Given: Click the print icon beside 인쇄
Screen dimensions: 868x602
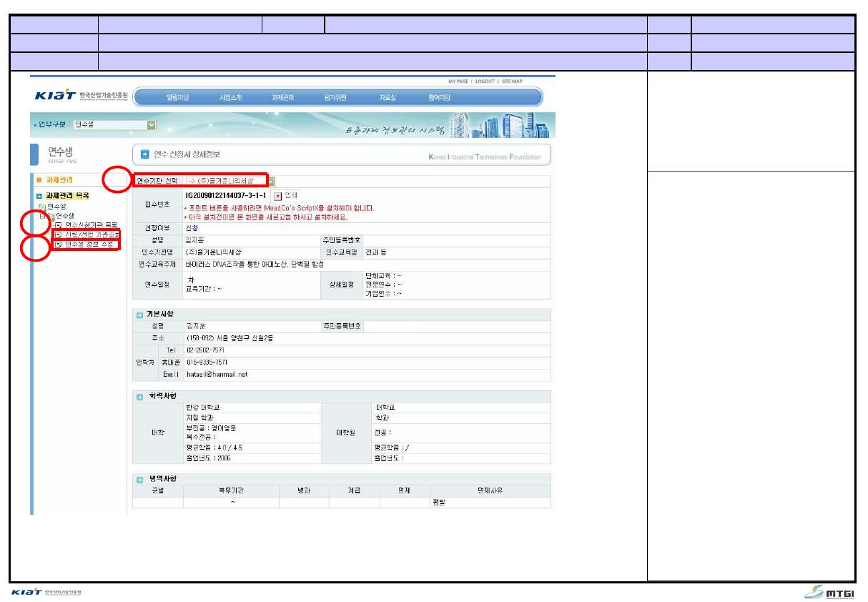Looking at the screenshot, I should (279, 194).
